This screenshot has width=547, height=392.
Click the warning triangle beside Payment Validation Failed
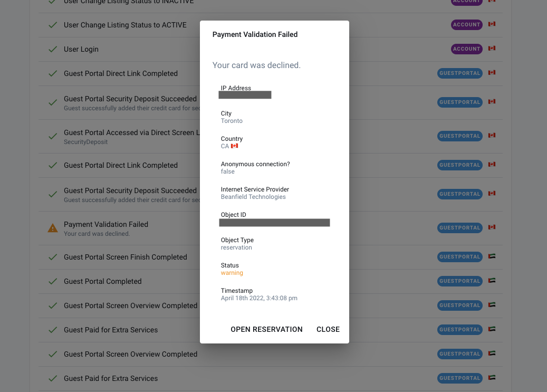(52, 228)
